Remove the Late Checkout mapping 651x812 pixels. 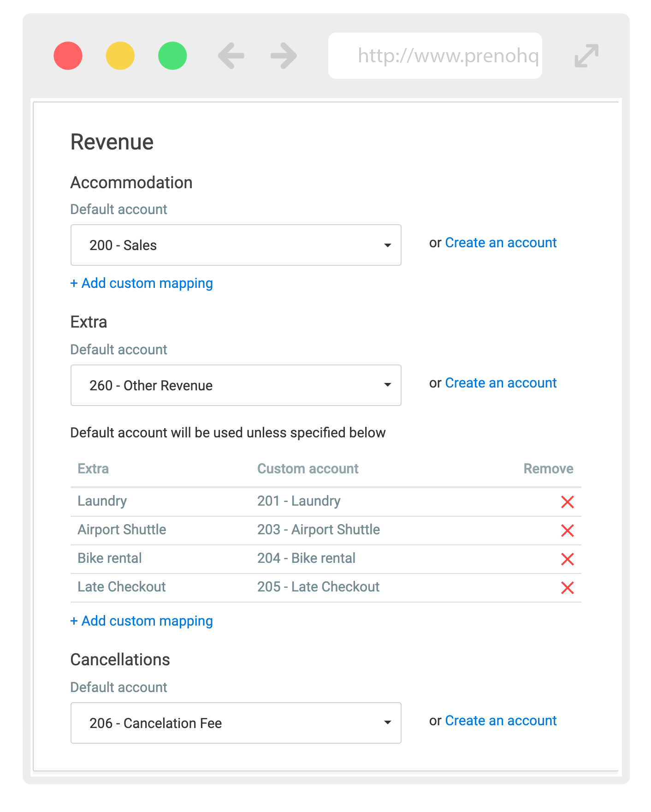click(x=567, y=587)
